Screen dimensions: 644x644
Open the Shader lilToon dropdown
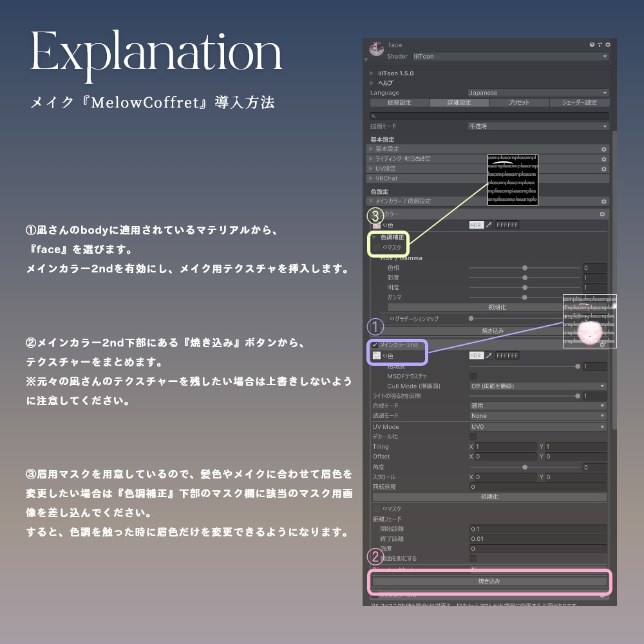pos(509,56)
